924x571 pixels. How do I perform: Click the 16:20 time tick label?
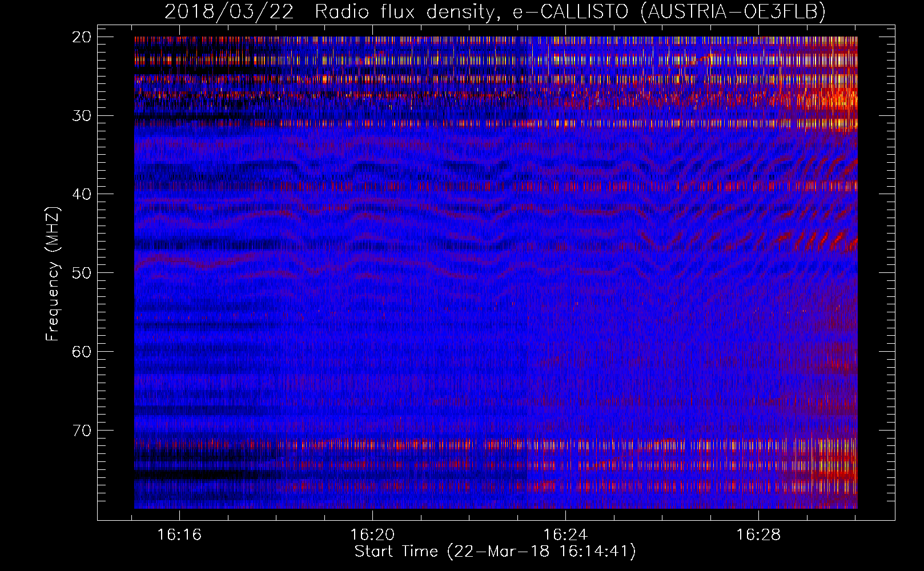tap(372, 535)
